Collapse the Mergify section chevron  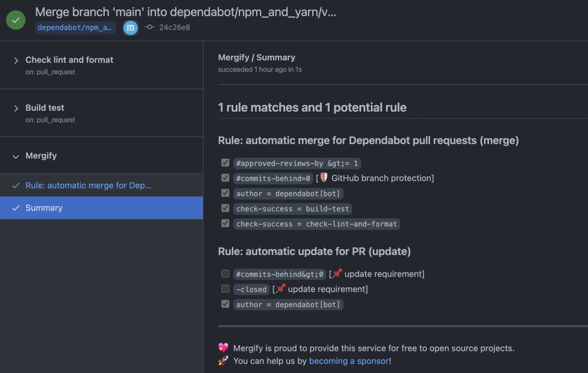[x=16, y=156]
